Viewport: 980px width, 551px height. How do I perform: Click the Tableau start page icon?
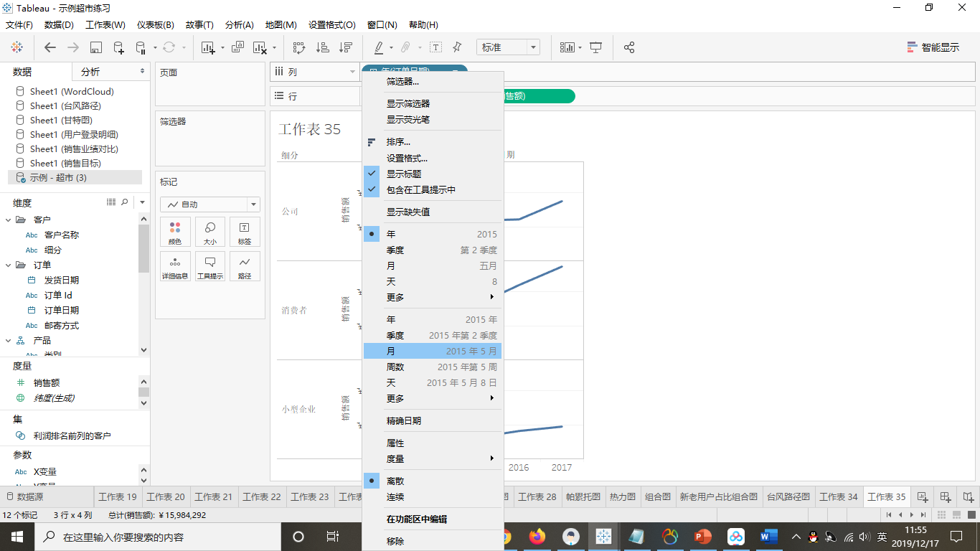tap(17, 47)
